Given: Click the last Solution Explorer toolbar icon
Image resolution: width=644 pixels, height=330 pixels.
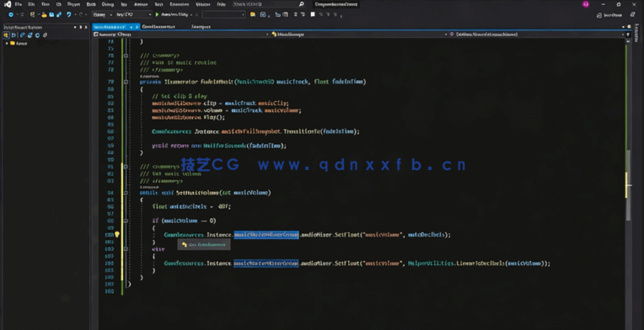Looking at the screenshot, I should coord(46,35).
